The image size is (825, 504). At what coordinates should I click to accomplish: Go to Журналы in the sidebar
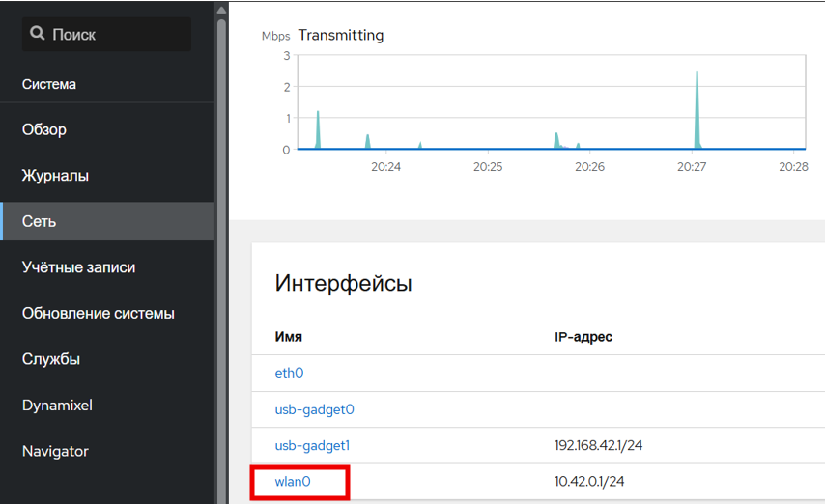pos(55,176)
